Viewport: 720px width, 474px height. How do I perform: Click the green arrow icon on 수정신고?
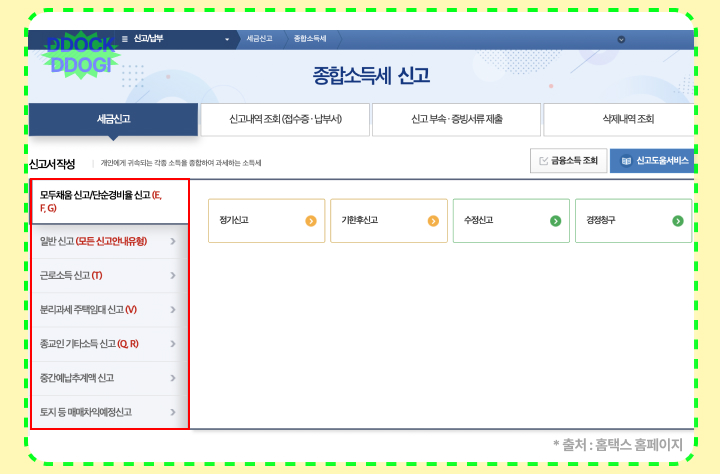click(556, 221)
